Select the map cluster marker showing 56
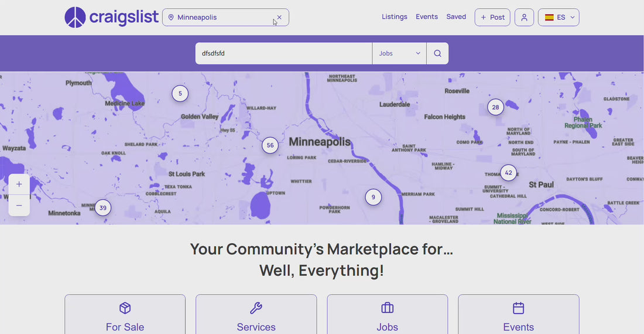Viewport: 644px width, 334px height. (270, 145)
